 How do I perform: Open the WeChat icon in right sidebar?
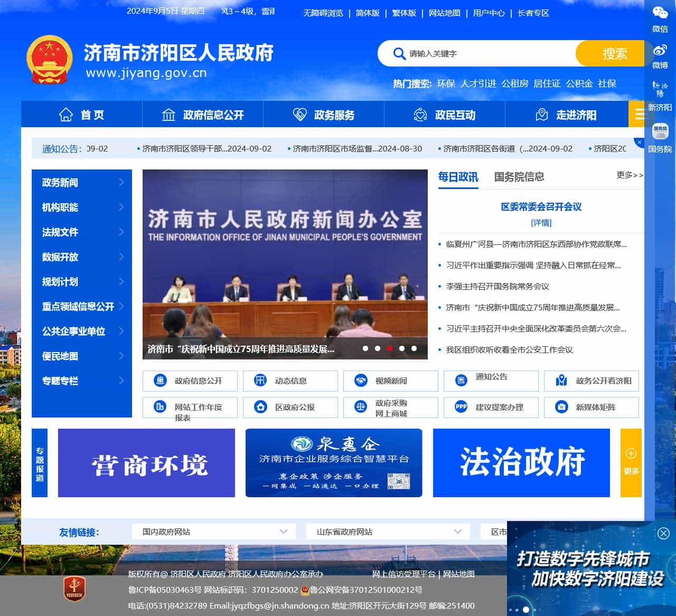point(660,14)
